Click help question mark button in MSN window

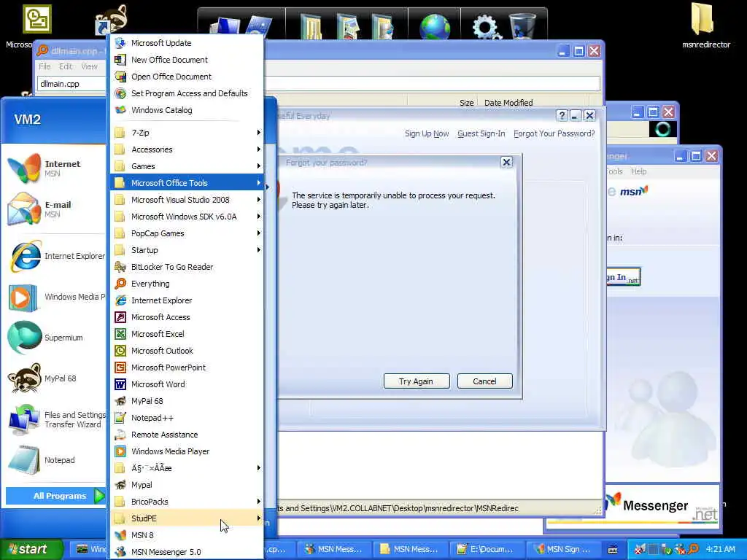(x=562, y=116)
